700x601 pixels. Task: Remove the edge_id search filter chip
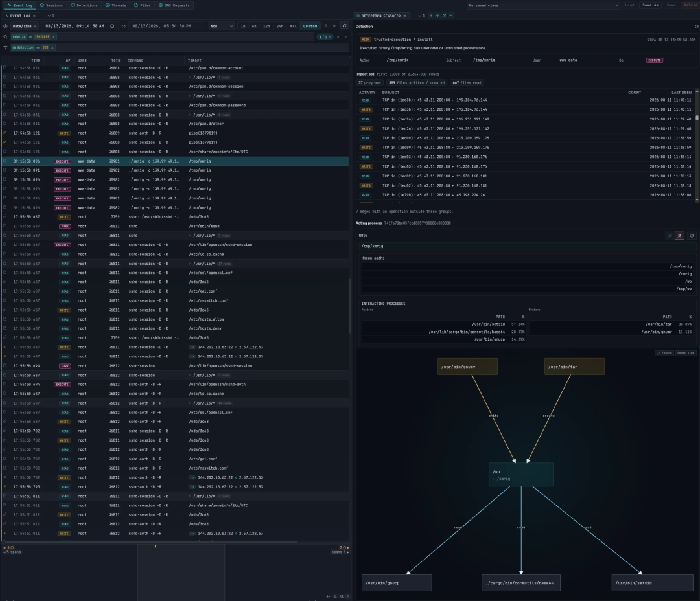54,36
